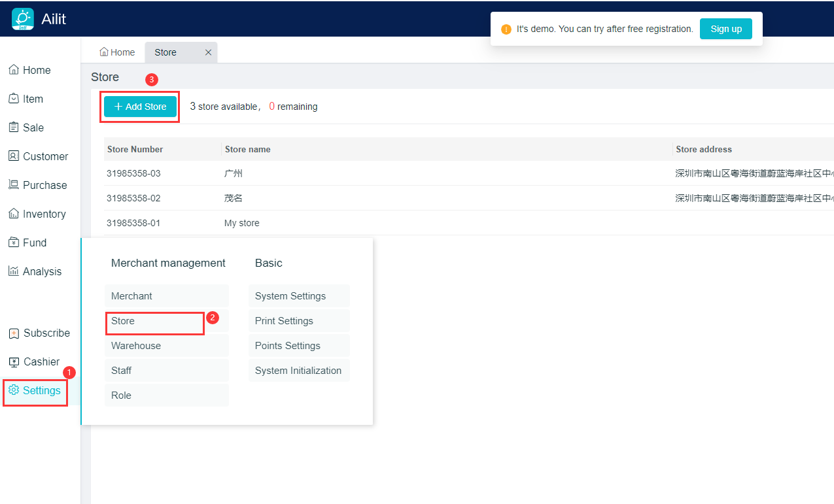
Task: Click the Subscribe icon in sidebar
Action: pyautogui.click(x=14, y=333)
